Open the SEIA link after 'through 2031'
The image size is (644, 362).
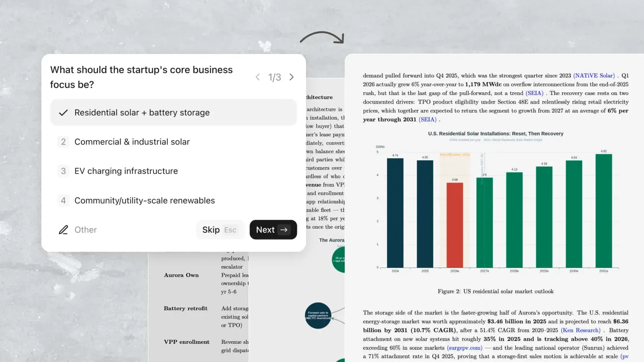(427, 120)
